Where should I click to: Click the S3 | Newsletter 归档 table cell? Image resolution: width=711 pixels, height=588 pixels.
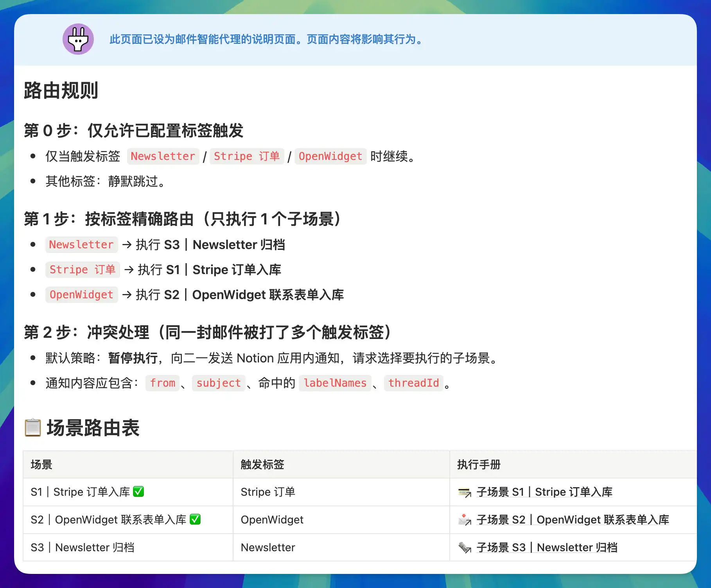pyautogui.click(x=83, y=547)
